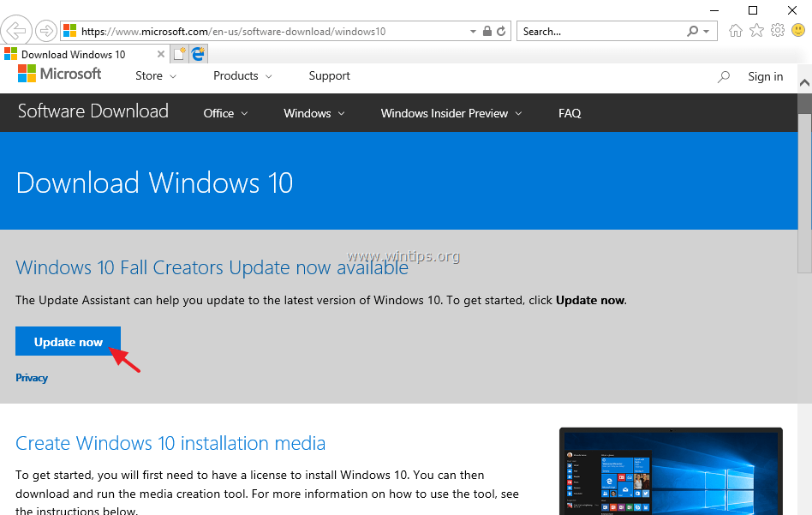This screenshot has width=812, height=515.
Task: Maximize the browser window
Action: coord(753,9)
